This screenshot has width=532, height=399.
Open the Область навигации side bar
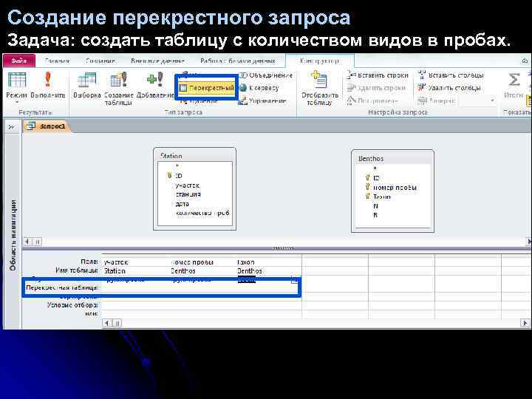pyautogui.click(x=13, y=235)
